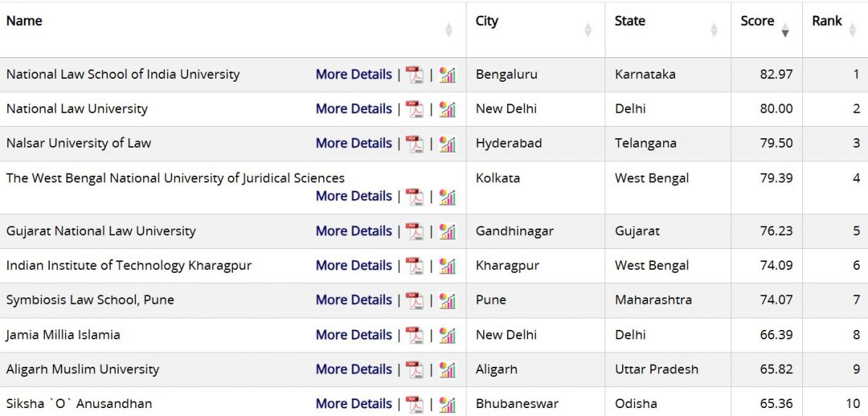The width and height of the screenshot is (868, 416).
Task: View chart icon for IIT Kharagpur
Action: pos(448,266)
